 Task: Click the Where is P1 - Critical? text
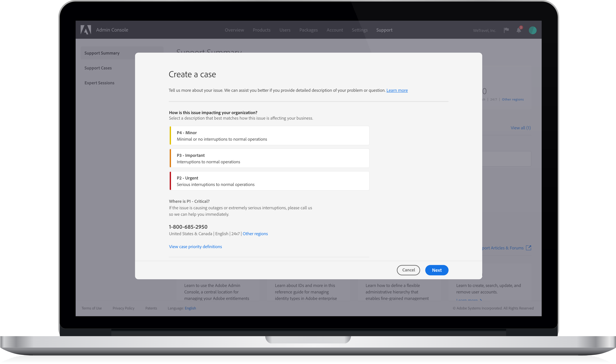coord(189,201)
